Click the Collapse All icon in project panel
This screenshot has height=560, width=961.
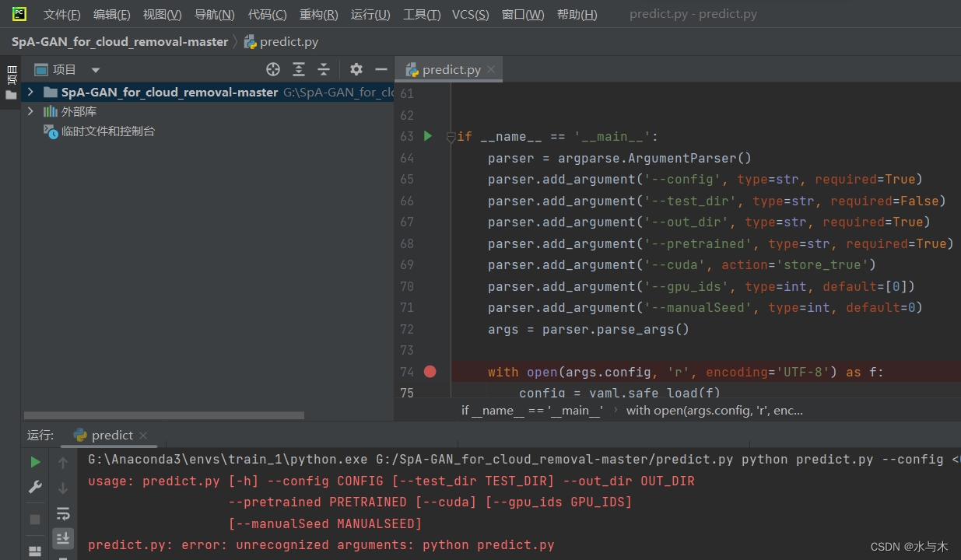click(323, 69)
